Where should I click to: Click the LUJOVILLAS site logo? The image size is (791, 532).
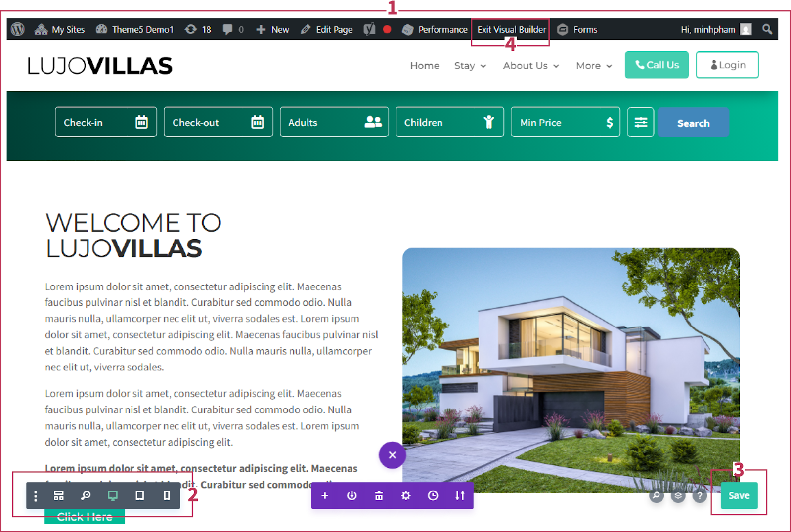pyautogui.click(x=100, y=66)
